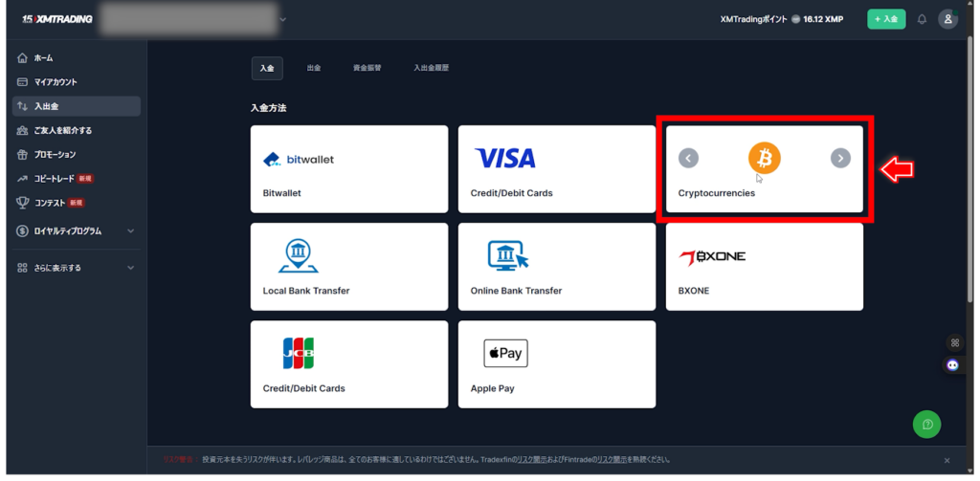This screenshot has width=980, height=481.
Task: Select the Apple Pay deposit method
Action: coord(557,364)
